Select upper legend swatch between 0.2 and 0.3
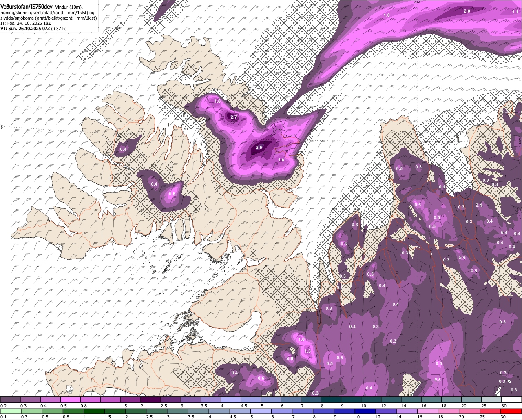 pyautogui.click(x=10, y=400)
